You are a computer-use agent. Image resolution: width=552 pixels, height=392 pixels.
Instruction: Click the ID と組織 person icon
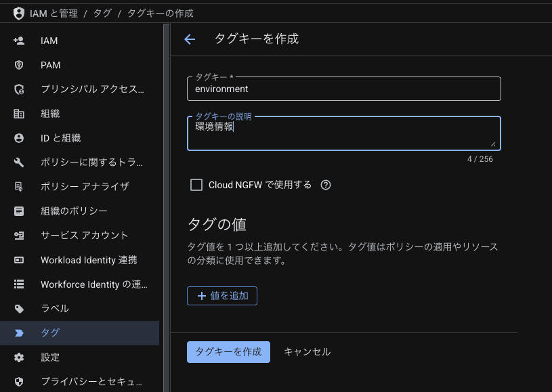tap(19, 138)
